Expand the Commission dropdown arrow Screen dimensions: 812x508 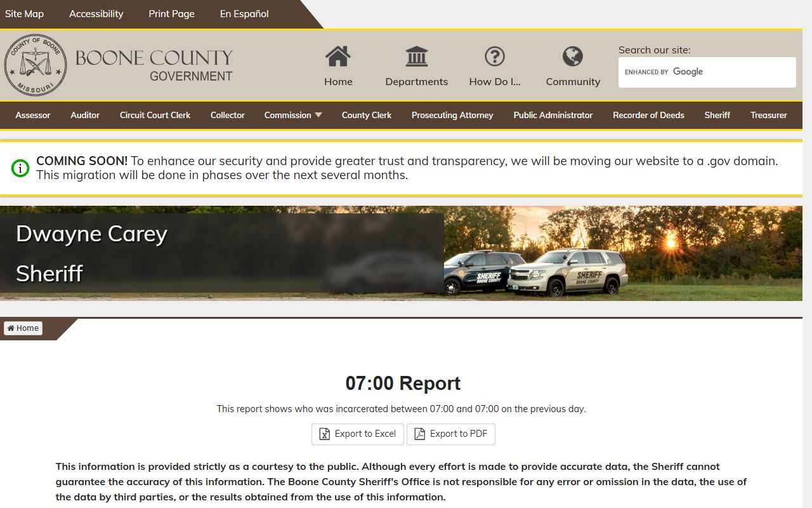[318, 115]
